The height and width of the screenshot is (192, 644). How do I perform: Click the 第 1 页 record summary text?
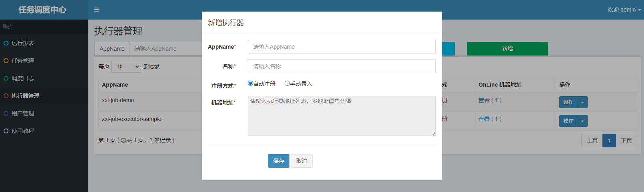tap(136, 140)
